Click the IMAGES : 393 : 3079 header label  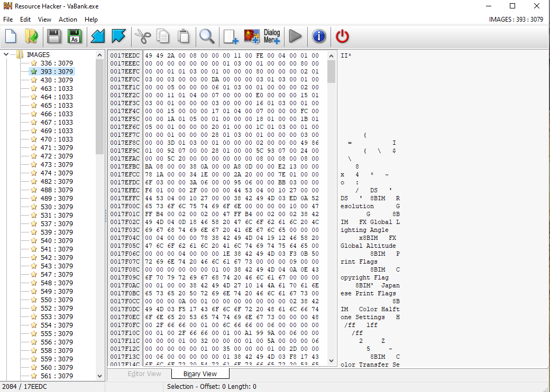(x=516, y=20)
